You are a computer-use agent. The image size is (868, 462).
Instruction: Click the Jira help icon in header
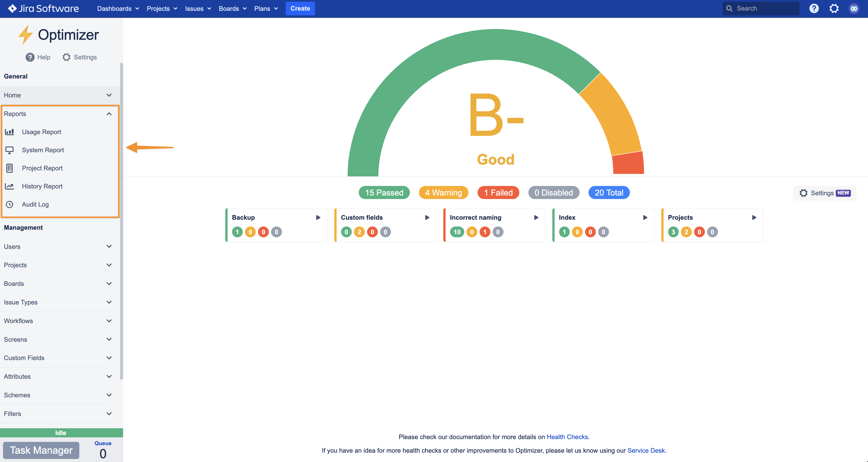click(x=814, y=8)
